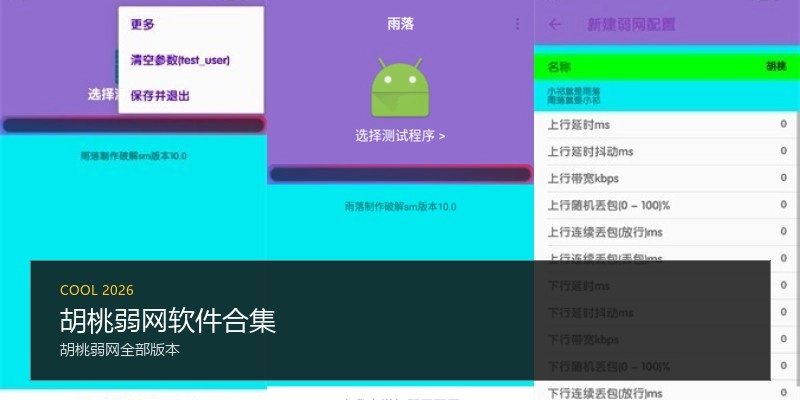Image resolution: width=800 pixels, height=400 pixels.
Task: Tap the 雨落制作破解sm版本10.0 text in middle panel
Action: point(401,207)
